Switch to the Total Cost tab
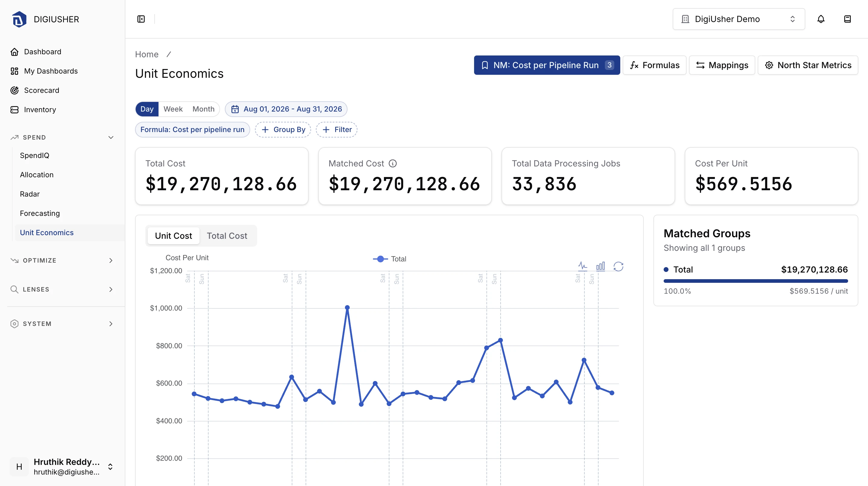 tap(227, 235)
